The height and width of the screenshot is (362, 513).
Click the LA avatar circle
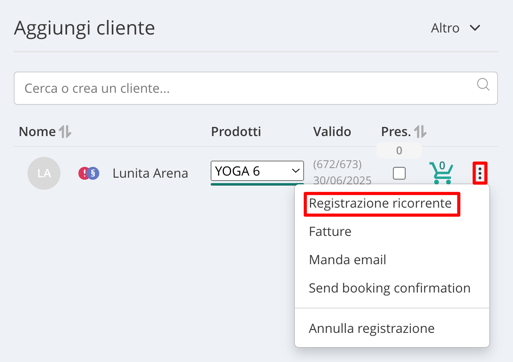pyautogui.click(x=44, y=173)
